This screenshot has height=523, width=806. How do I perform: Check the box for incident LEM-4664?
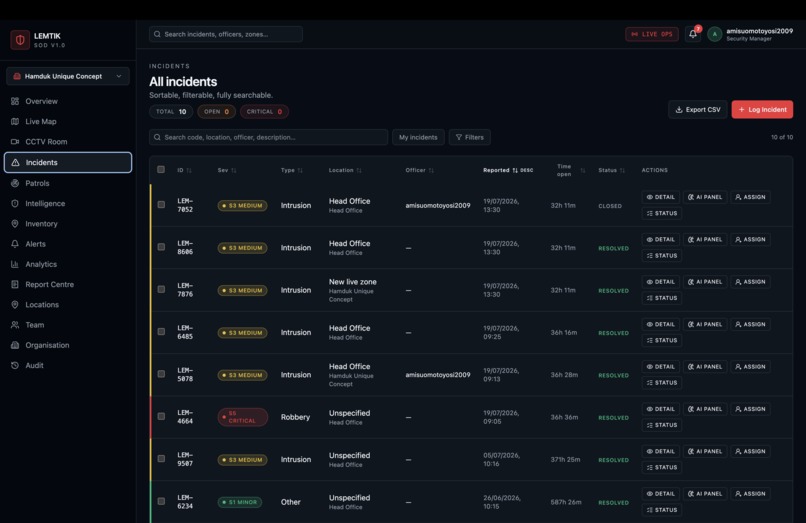pyautogui.click(x=161, y=416)
